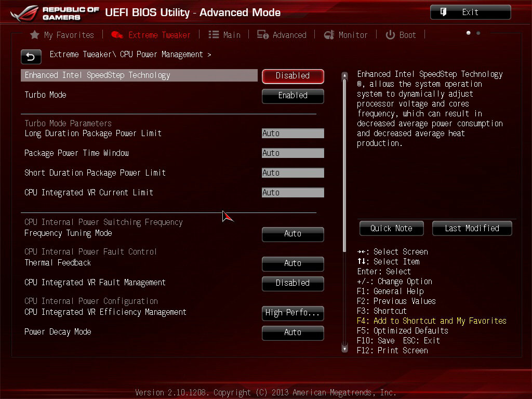Click CPU Integrated VR Current Limit label
Image resolution: width=532 pixels, height=399 pixels.
(89, 193)
